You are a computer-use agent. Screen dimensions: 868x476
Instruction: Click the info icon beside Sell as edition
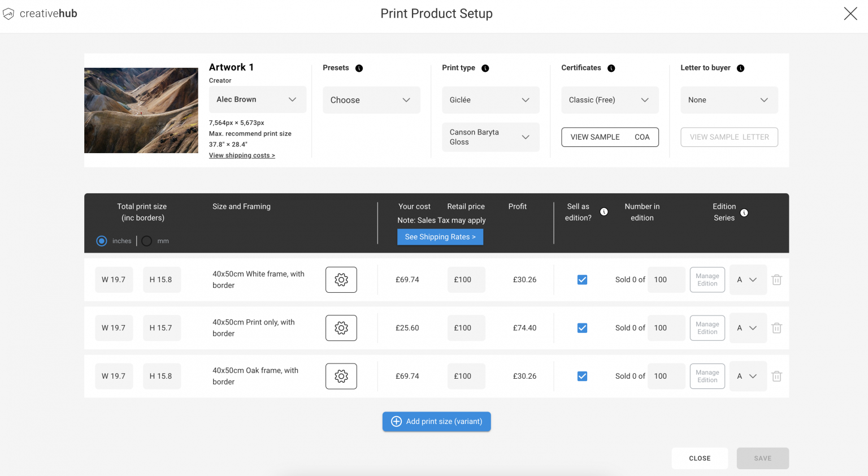pyautogui.click(x=604, y=212)
